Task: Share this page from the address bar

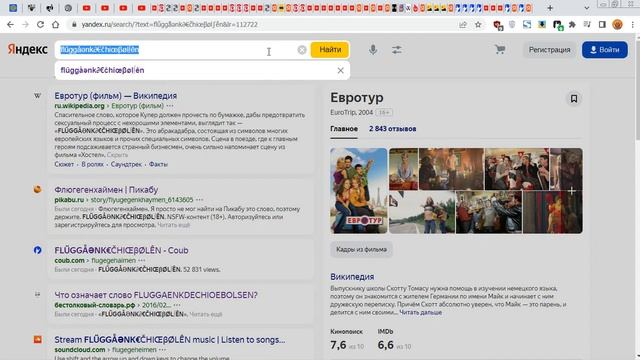Action: pos(463,24)
